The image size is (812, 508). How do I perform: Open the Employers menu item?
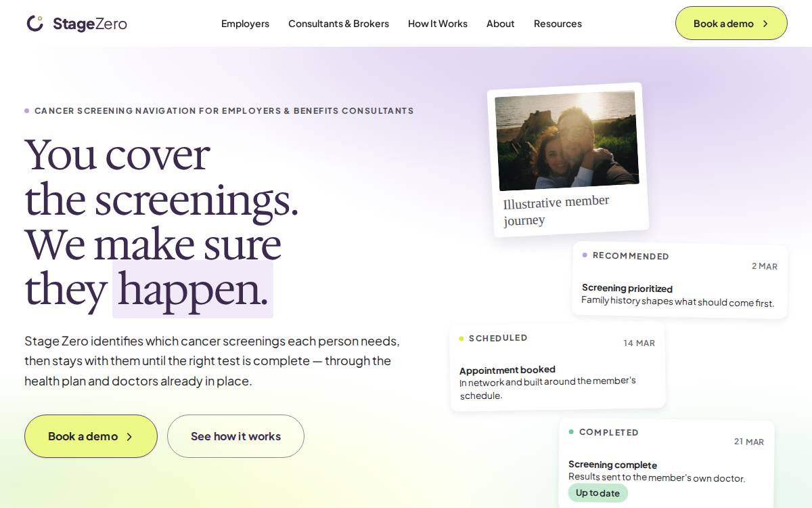(x=245, y=24)
